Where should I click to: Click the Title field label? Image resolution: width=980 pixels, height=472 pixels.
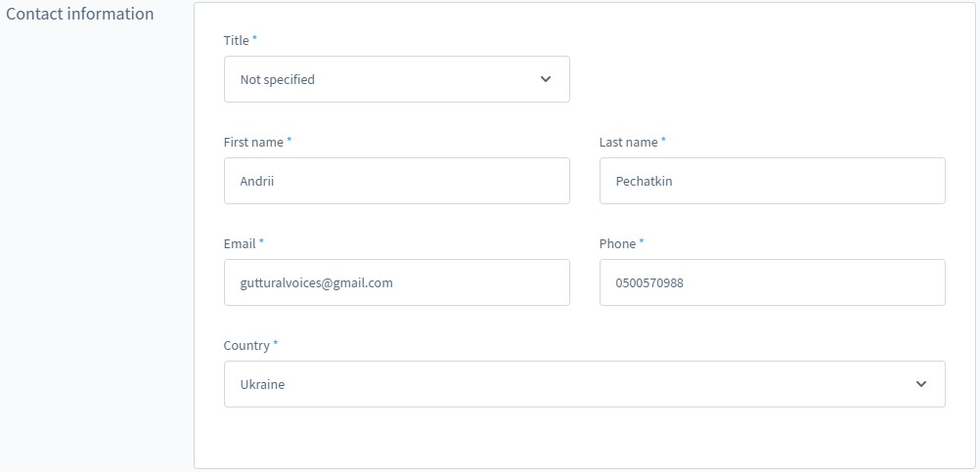click(237, 40)
